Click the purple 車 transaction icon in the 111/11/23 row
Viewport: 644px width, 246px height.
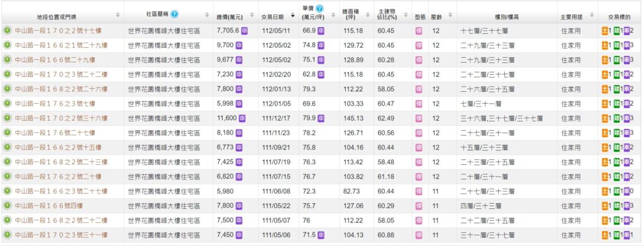(626, 133)
